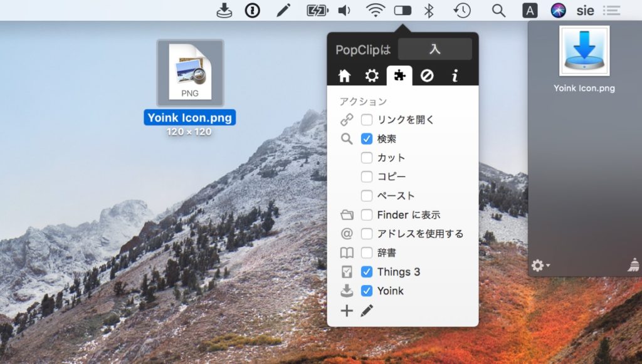
Task: Enable リンクを開く checkbox
Action: (366, 120)
